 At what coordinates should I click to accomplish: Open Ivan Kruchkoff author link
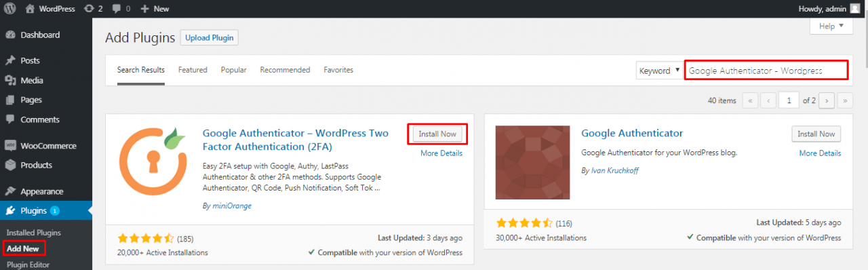click(614, 171)
